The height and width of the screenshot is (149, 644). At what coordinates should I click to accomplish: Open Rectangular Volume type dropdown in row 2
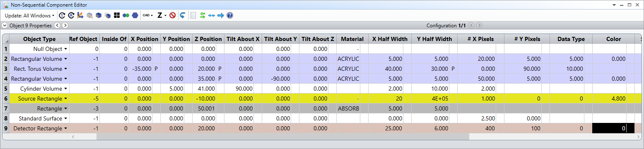click(65, 59)
